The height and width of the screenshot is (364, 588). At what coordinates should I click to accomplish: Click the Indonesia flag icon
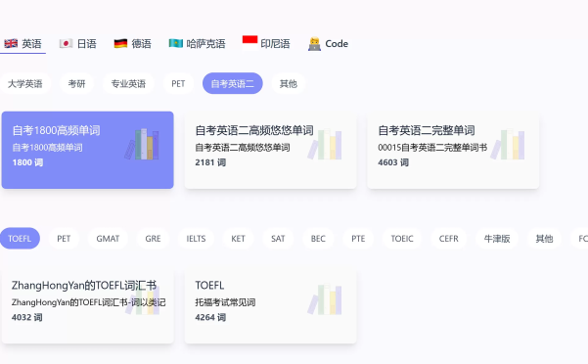pyautogui.click(x=249, y=43)
